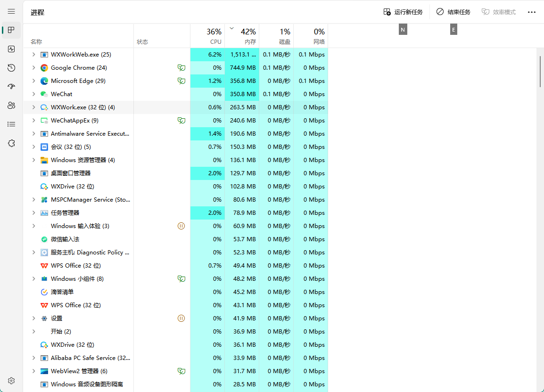Image resolution: width=544 pixels, height=392 pixels.
Task: Sort processes by 网络 column
Action: 311,36
